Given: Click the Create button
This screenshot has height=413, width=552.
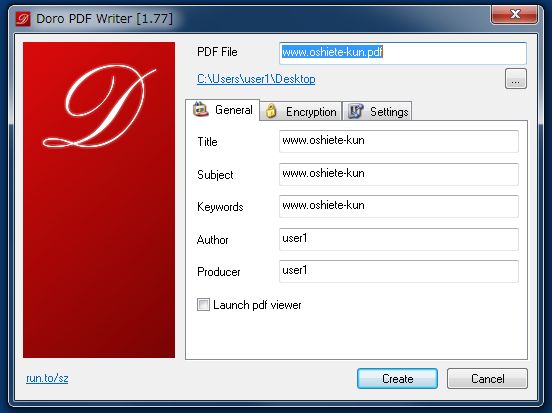Looking at the screenshot, I should pyautogui.click(x=397, y=379).
